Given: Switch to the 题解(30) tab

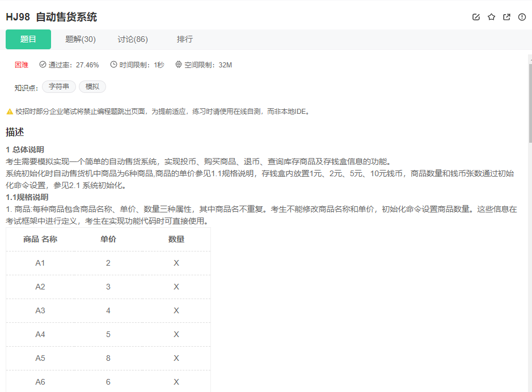Looking at the screenshot, I should pos(81,39).
